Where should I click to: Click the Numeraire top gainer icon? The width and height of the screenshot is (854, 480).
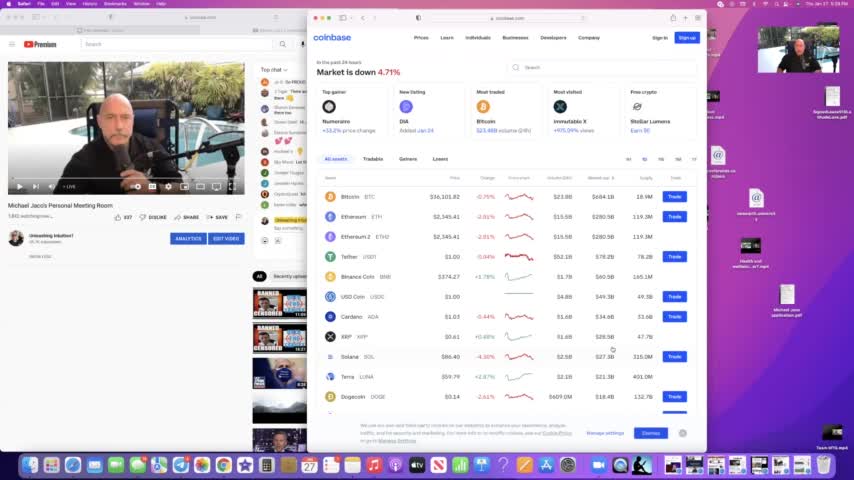tap(329, 107)
